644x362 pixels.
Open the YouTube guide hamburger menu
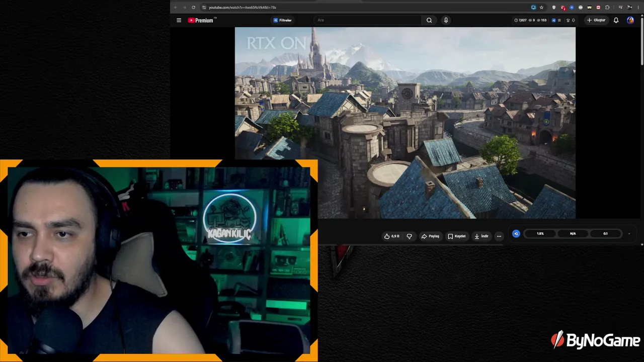[x=179, y=20]
